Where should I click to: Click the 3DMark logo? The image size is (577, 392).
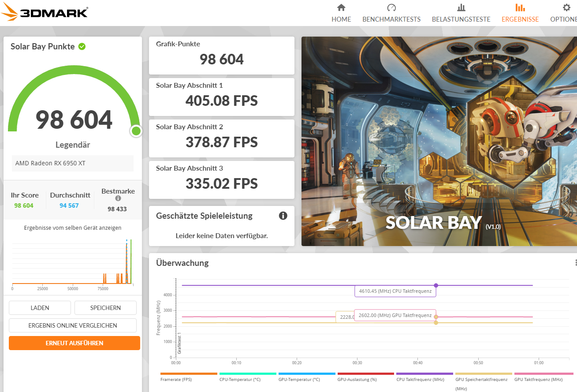44,12
